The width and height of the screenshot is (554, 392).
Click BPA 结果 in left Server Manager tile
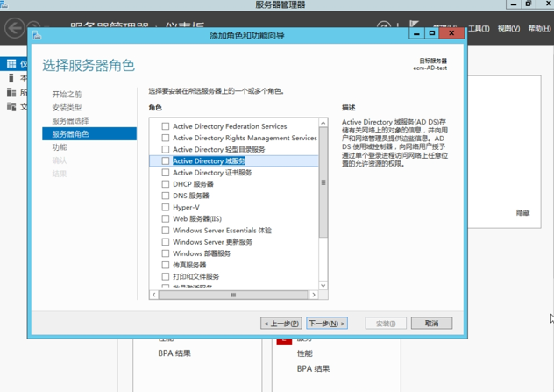(174, 353)
